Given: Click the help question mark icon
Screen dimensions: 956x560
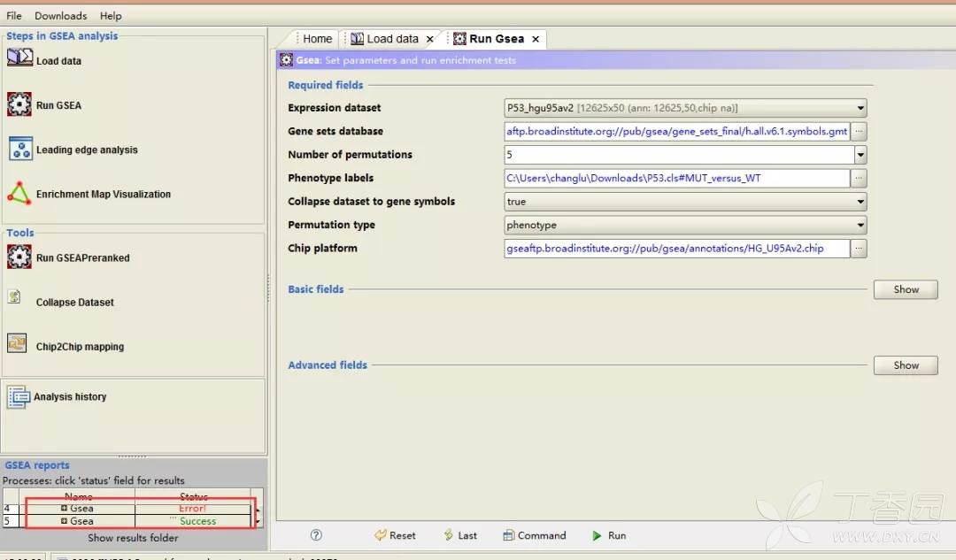Looking at the screenshot, I should (316, 535).
